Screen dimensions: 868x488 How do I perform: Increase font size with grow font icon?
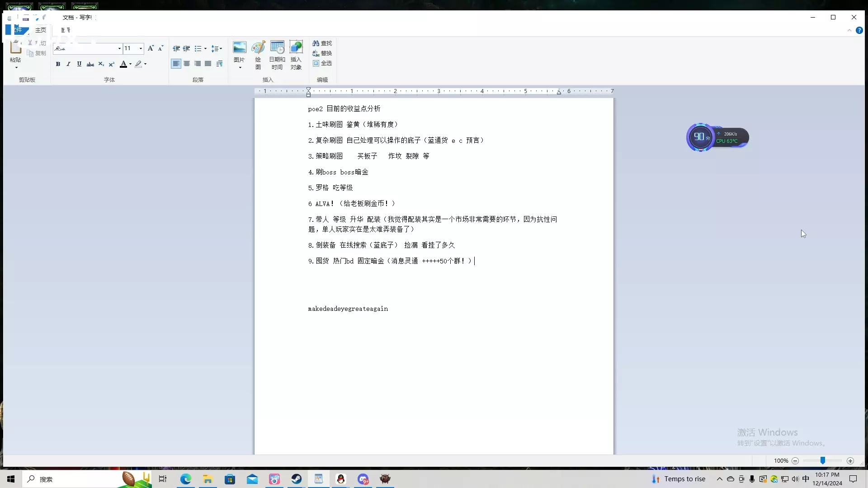151,48
